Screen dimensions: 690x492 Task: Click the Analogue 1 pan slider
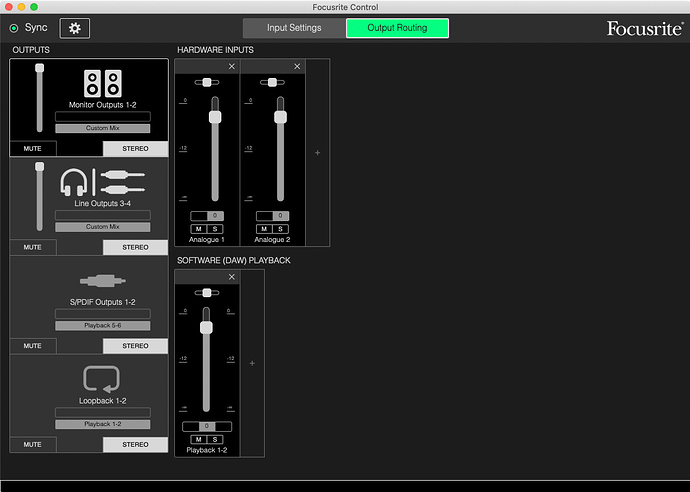(x=207, y=82)
